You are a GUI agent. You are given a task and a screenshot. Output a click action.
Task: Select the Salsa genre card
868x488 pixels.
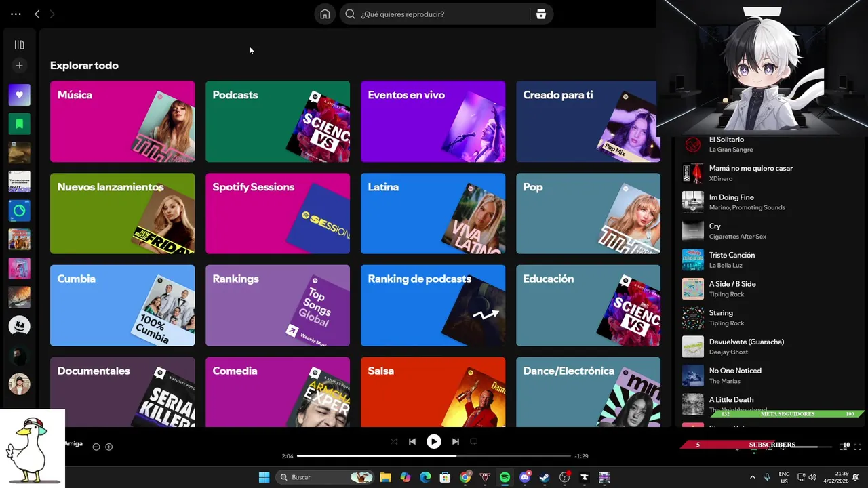coord(433,392)
